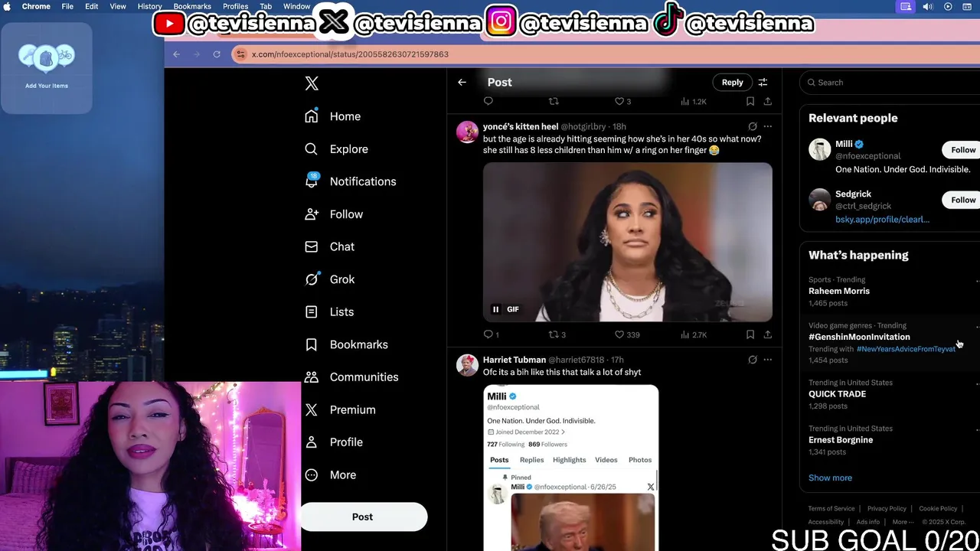Open Chat in the sidebar

point(329,246)
